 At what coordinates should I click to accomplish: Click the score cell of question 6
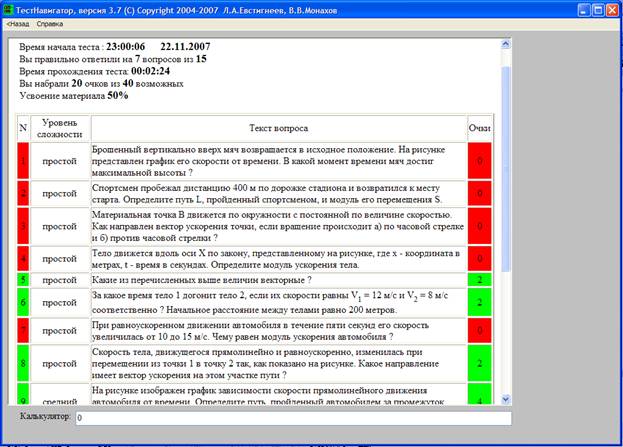coord(480,302)
